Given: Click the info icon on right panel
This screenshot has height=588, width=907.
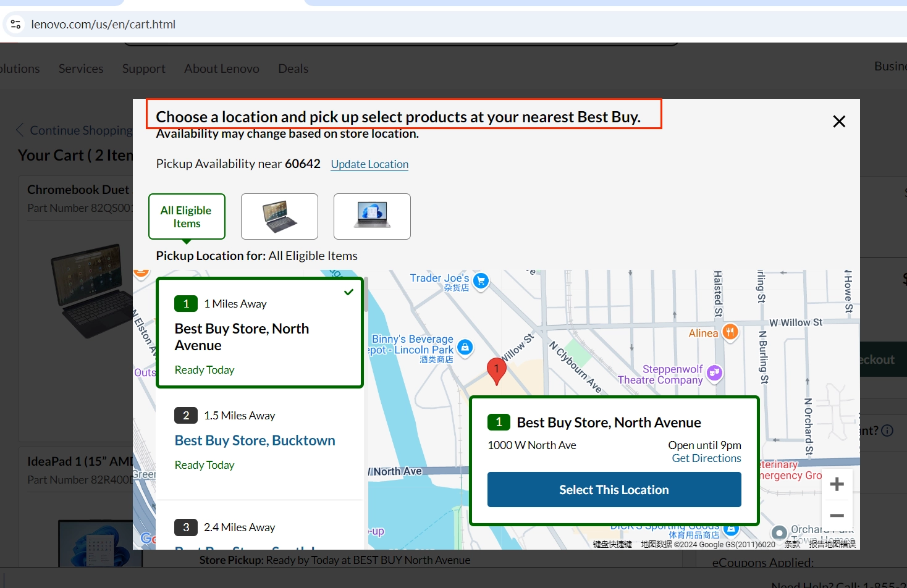Looking at the screenshot, I should pyautogui.click(x=887, y=430).
